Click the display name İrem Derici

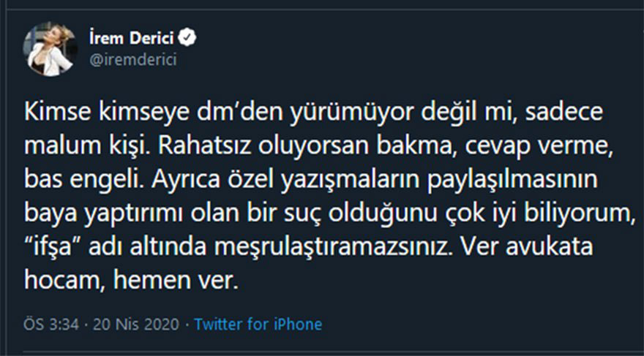point(135,37)
